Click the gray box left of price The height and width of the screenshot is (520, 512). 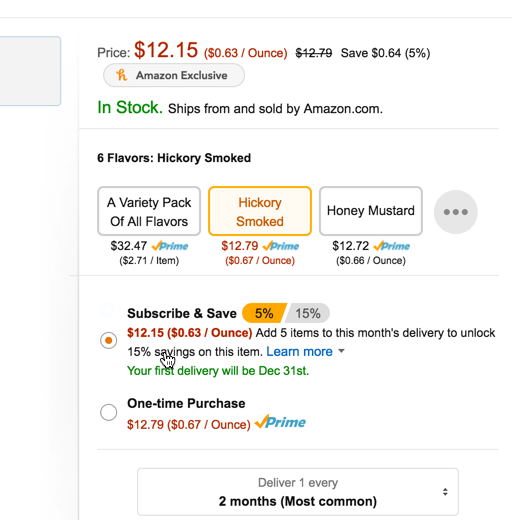pyautogui.click(x=30, y=71)
